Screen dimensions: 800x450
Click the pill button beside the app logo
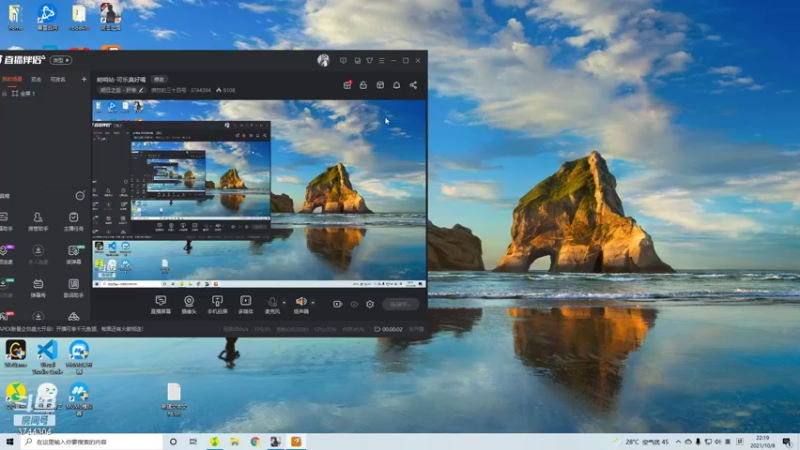61,60
